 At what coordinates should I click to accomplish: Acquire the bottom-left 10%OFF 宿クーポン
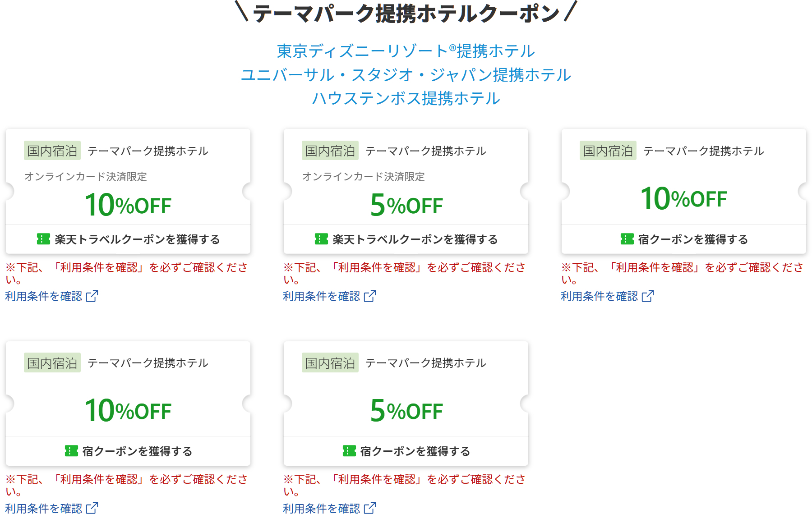point(128,450)
